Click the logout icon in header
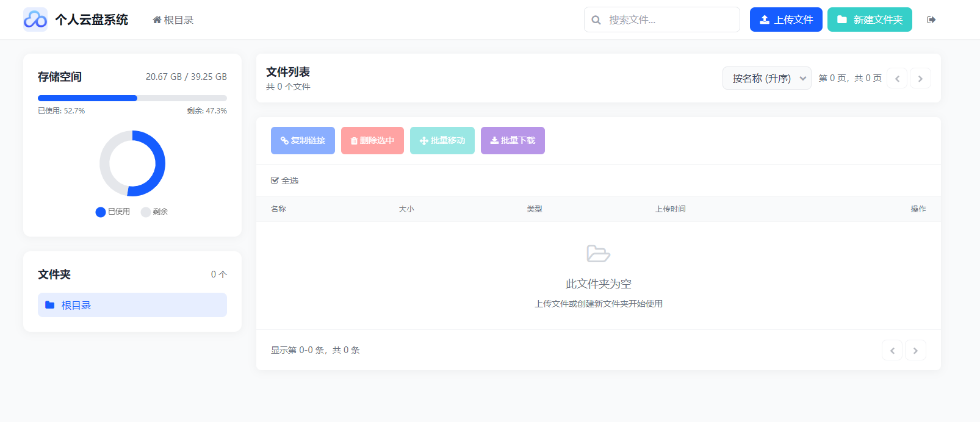The height and width of the screenshot is (422, 980). tap(931, 20)
